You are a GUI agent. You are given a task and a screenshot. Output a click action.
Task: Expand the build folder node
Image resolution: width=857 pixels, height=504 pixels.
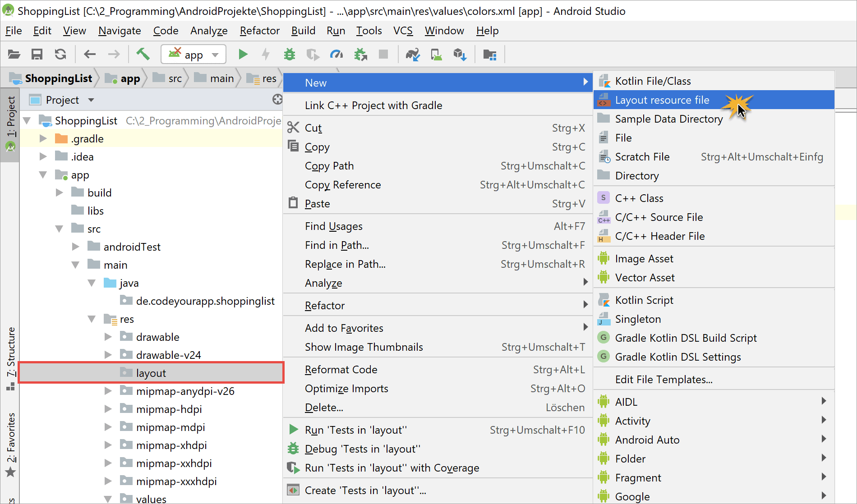point(60,192)
